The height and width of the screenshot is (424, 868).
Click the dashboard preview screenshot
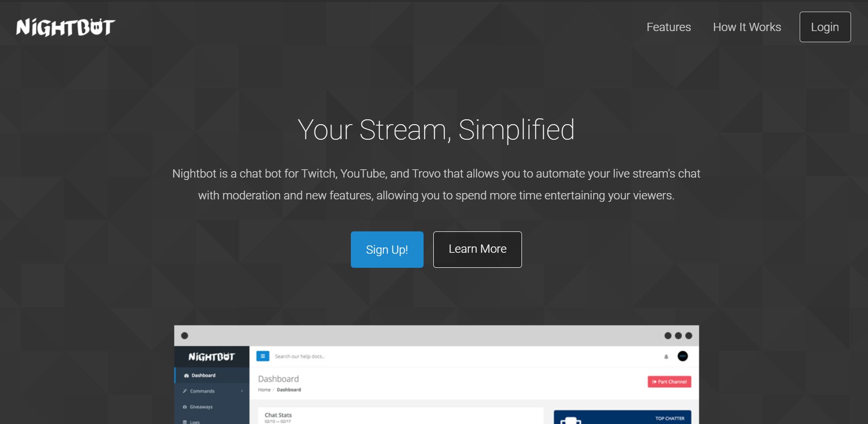click(436, 375)
